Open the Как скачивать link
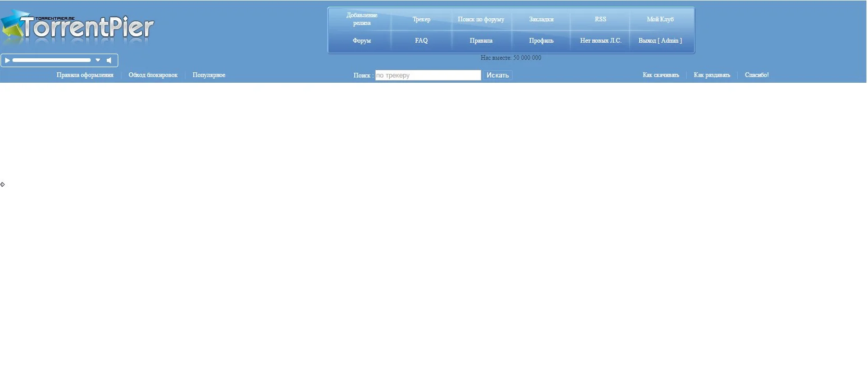This screenshot has width=868, height=371. [x=661, y=75]
